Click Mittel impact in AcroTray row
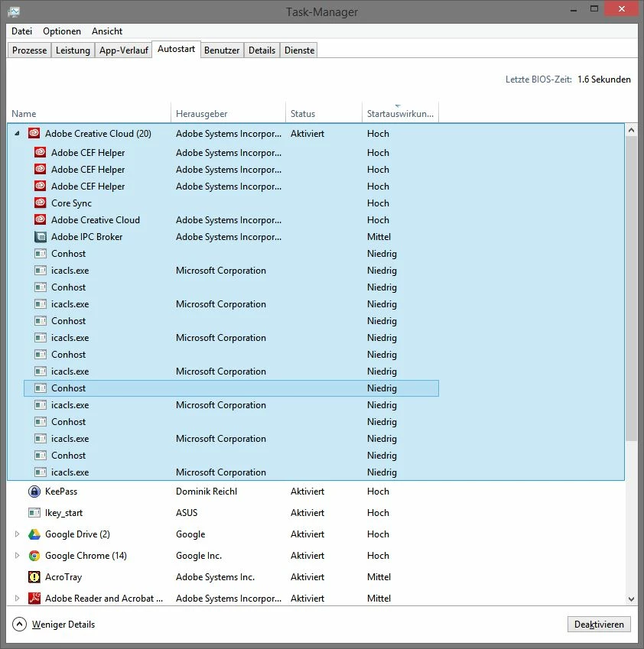644x649 pixels. click(x=379, y=576)
